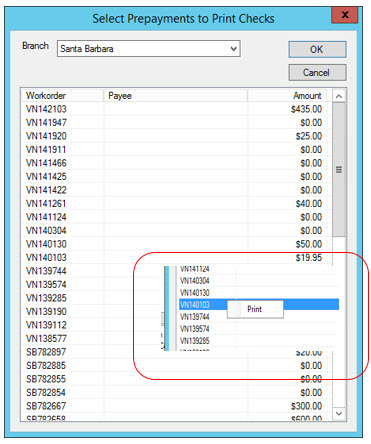Select workorder VN140103 in main list
The height and width of the screenshot is (444, 371).
tap(46, 258)
